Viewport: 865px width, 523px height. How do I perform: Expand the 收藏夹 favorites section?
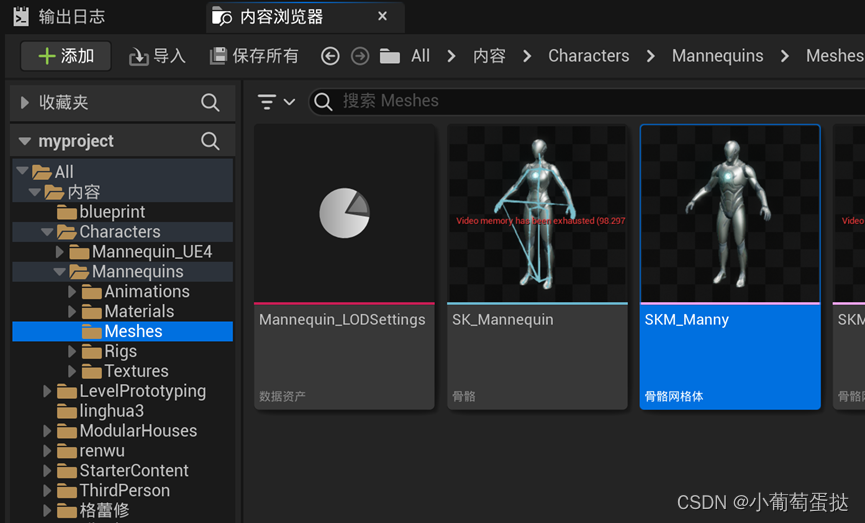(x=24, y=102)
